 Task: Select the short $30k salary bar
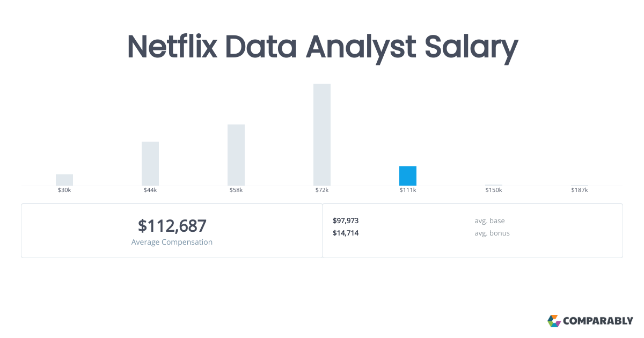pos(64,180)
